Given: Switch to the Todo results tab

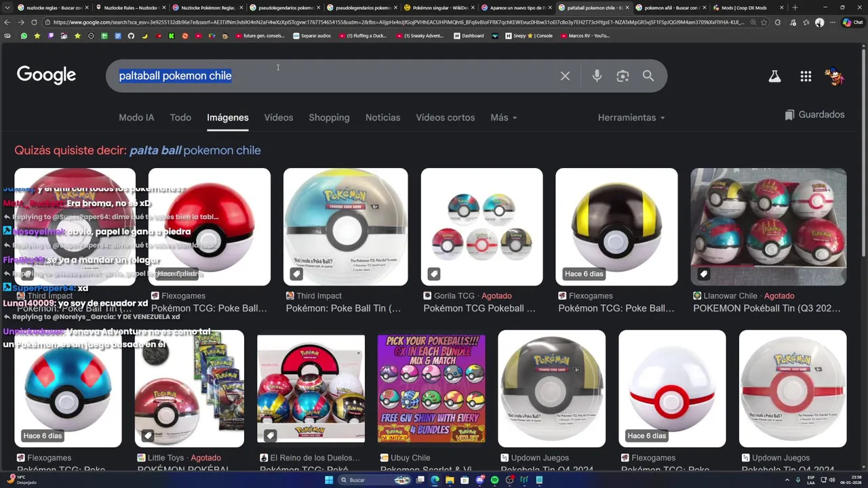Looking at the screenshot, I should click(180, 117).
